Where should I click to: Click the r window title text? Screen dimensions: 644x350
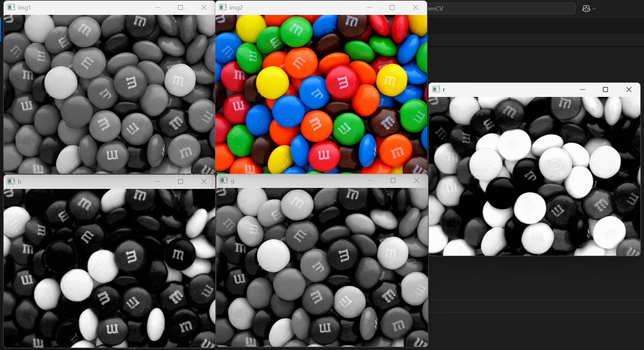[444, 90]
